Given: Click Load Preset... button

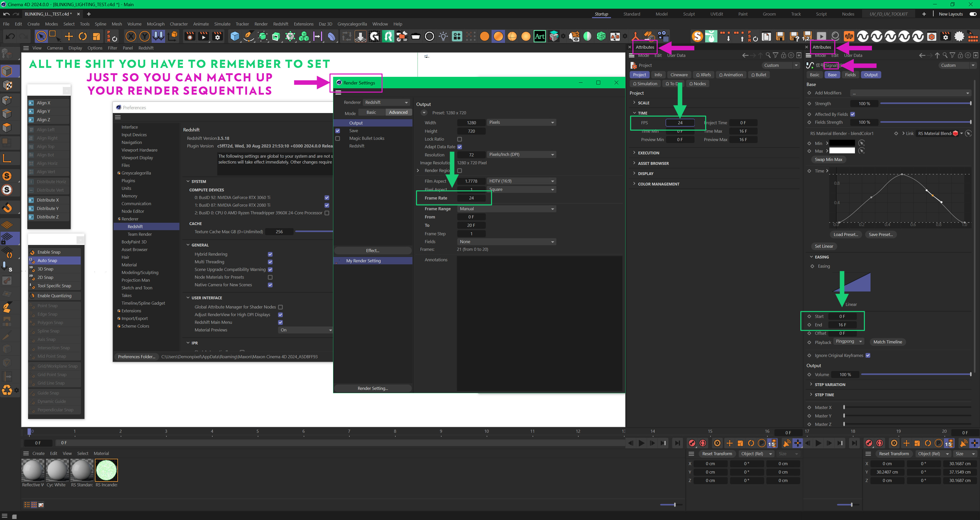Looking at the screenshot, I should pos(846,234).
